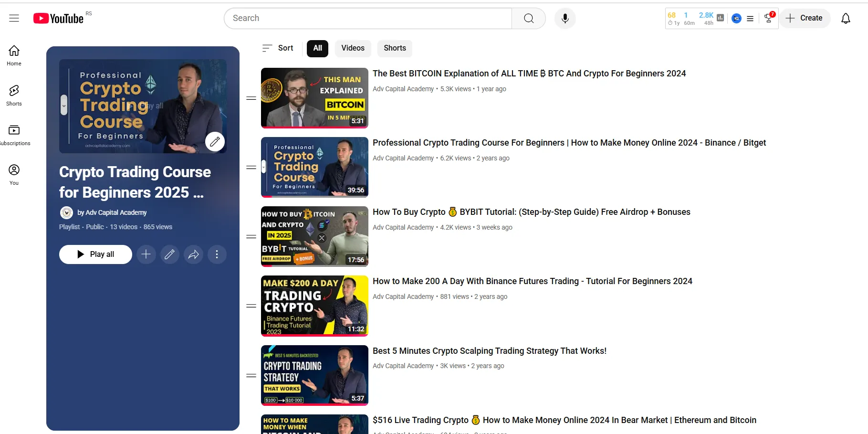Click Bitcoin Explained thumbnail 5:31

point(314,98)
